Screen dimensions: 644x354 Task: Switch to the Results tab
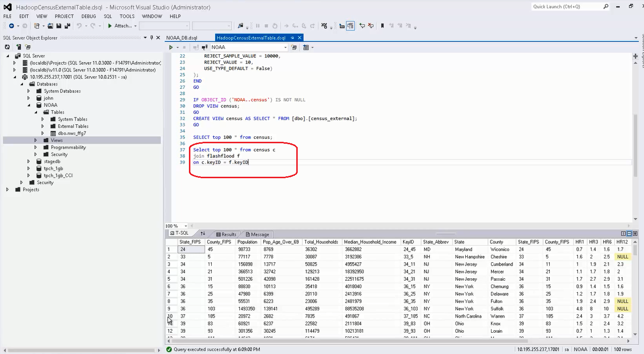click(x=226, y=234)
